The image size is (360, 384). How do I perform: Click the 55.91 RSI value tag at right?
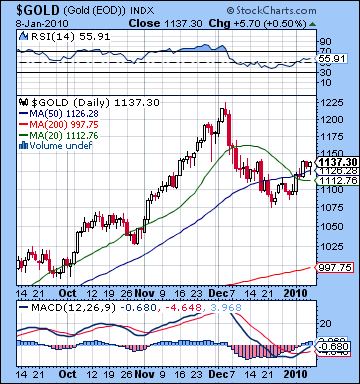(332, 59)
